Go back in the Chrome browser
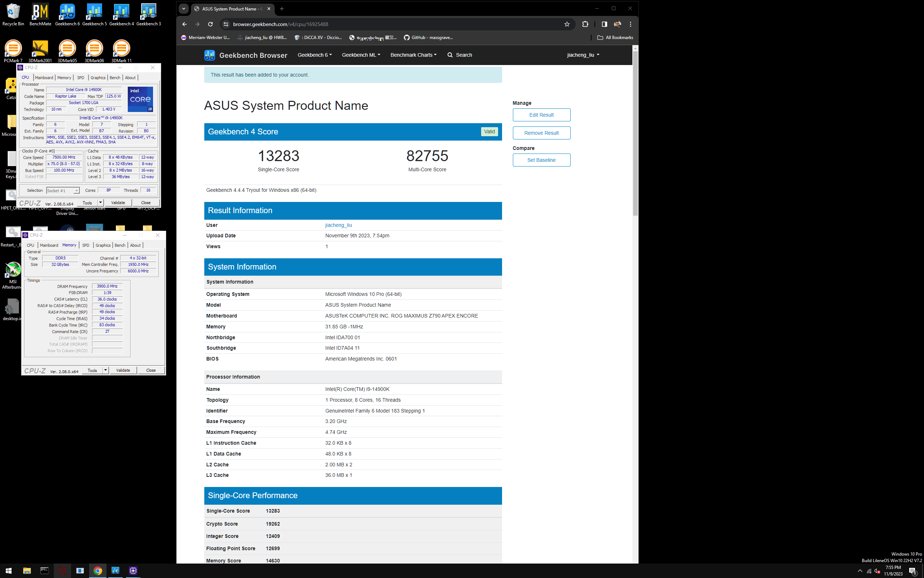 (x=184, y=24)
